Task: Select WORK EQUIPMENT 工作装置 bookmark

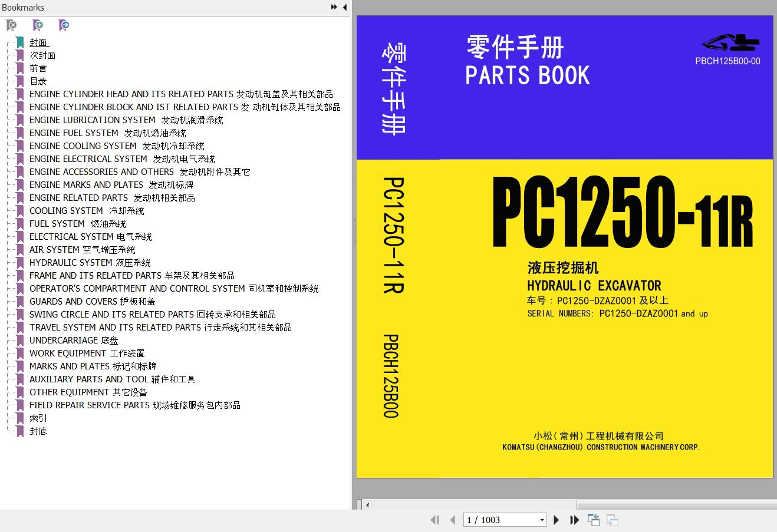Action: click(87, 353)
